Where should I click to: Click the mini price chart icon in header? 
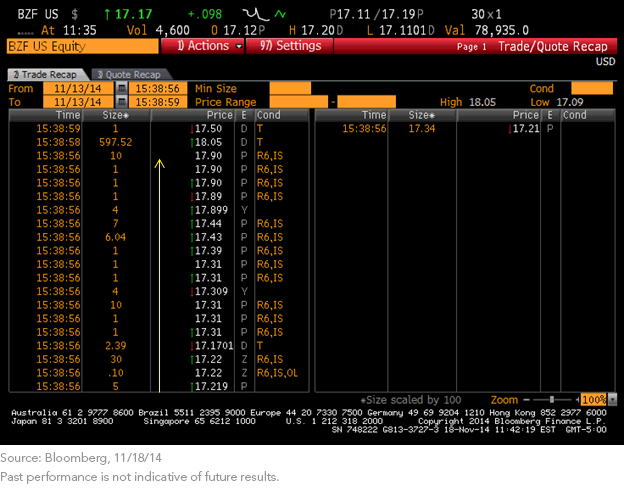click(255, 15)
